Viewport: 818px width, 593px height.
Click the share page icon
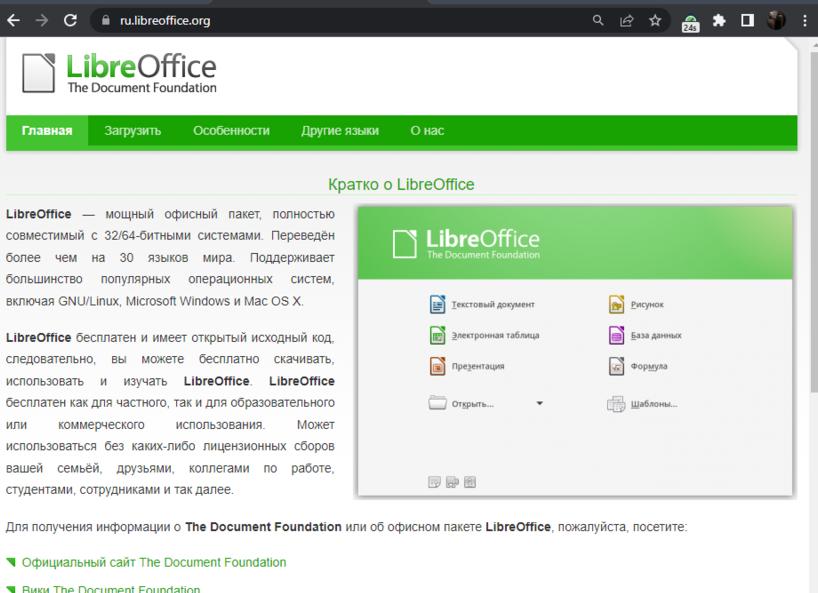tap(627, 20)
